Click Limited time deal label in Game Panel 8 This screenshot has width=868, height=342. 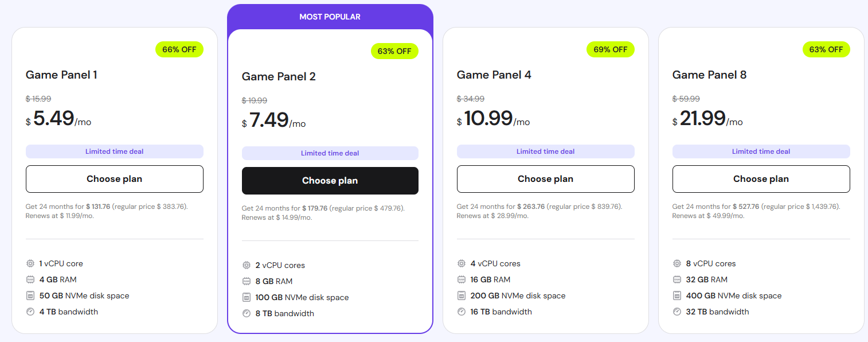(761, 151)
